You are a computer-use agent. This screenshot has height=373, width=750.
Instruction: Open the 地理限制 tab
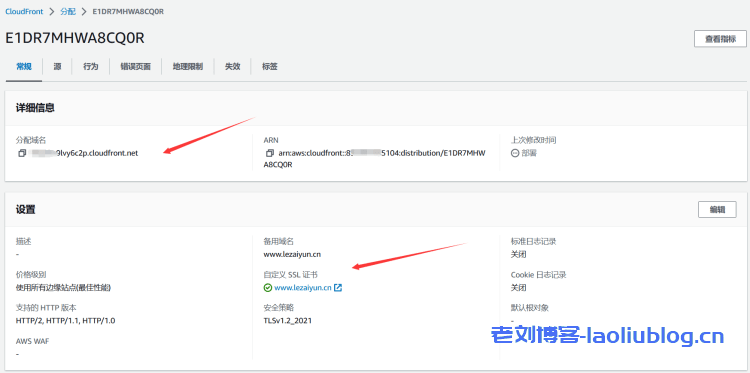pos(188,67)
